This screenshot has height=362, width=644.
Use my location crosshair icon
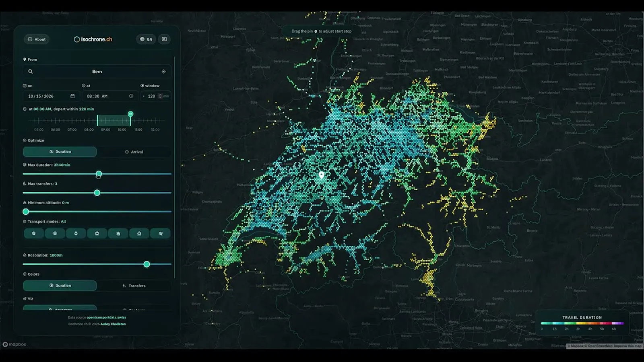pos(164,72)
